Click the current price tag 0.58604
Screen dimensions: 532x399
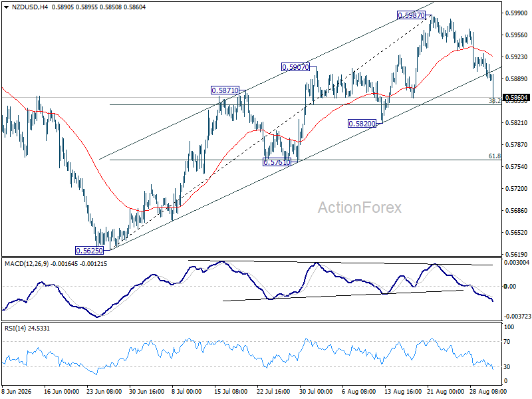click(517, 98)
